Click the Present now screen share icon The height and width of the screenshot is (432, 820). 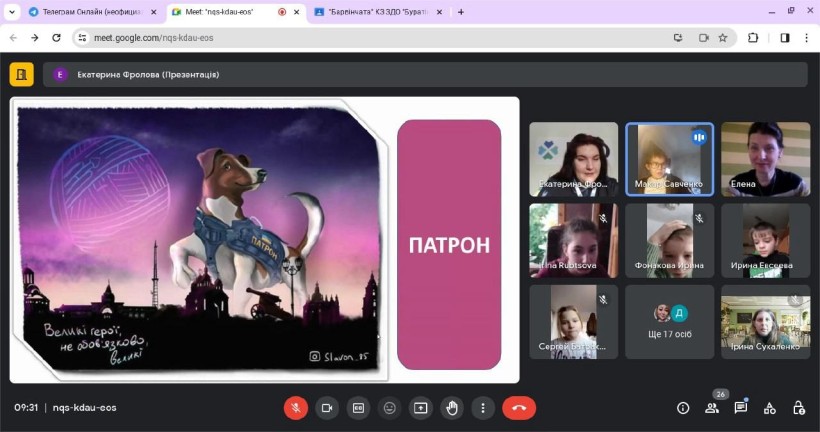coord(421,408)
